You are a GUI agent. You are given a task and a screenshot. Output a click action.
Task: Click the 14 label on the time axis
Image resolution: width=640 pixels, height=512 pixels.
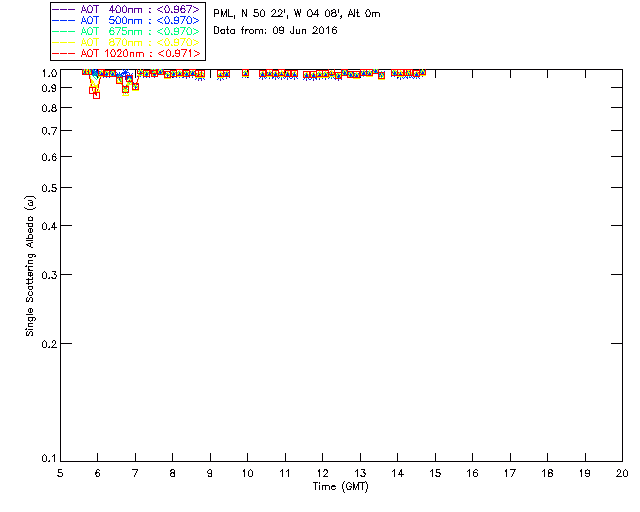pos(398,473)
